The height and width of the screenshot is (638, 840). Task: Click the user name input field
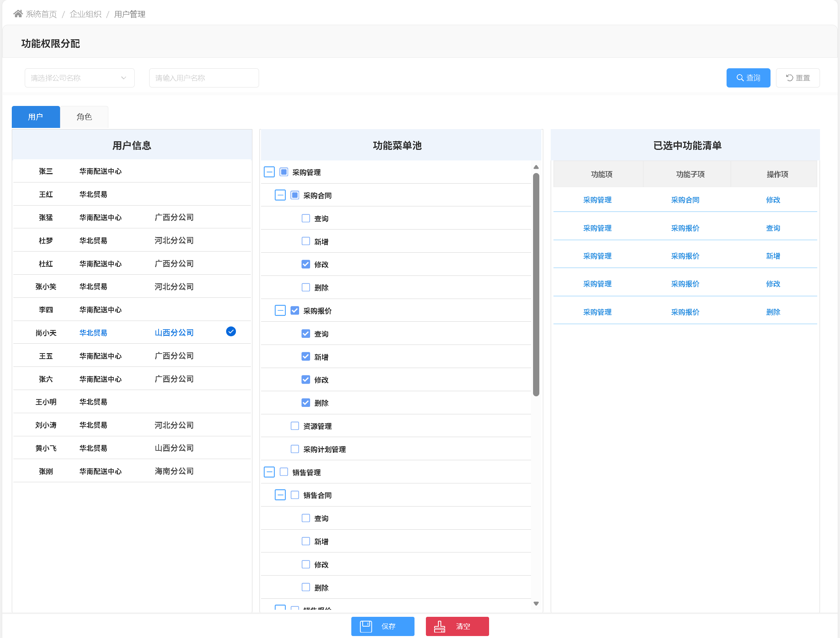(204, 78)
